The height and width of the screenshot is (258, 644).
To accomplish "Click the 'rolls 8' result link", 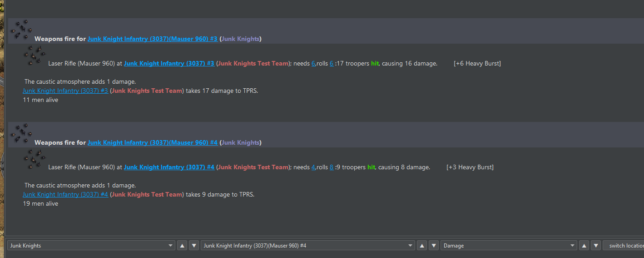I will click(332, 167).
